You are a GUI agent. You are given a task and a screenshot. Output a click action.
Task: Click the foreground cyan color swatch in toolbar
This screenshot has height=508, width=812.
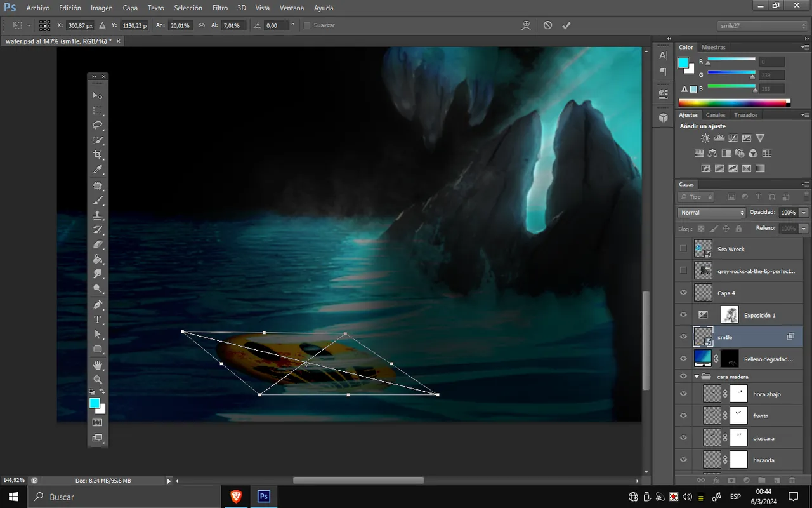tap(95, 403)
